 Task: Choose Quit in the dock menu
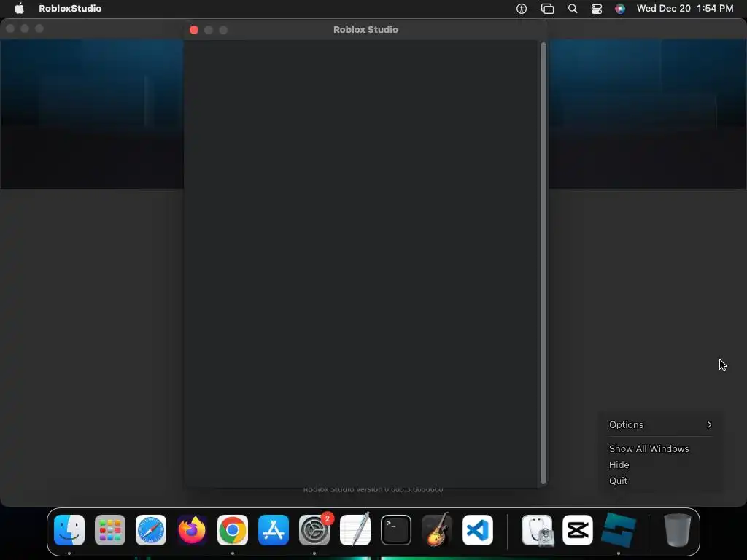point(618,481)
